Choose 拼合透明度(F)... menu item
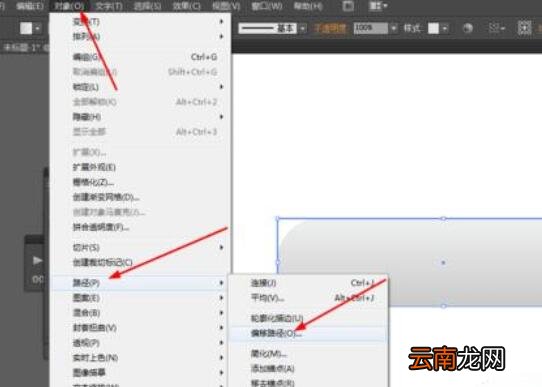This screenshot has width=542, height=387. click(140, 227)
